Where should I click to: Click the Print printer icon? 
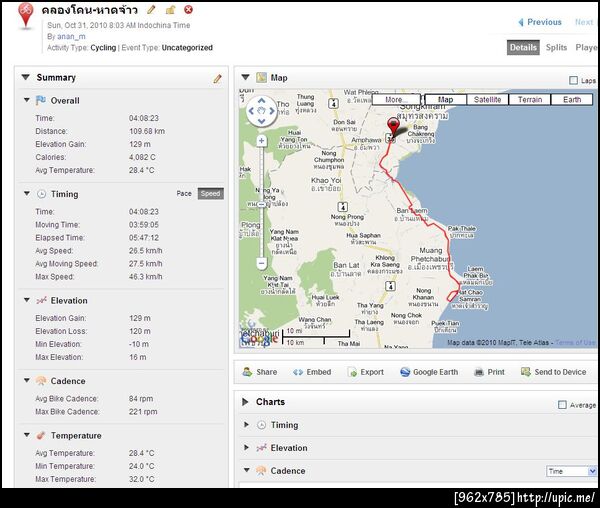[x=479, y=372]
